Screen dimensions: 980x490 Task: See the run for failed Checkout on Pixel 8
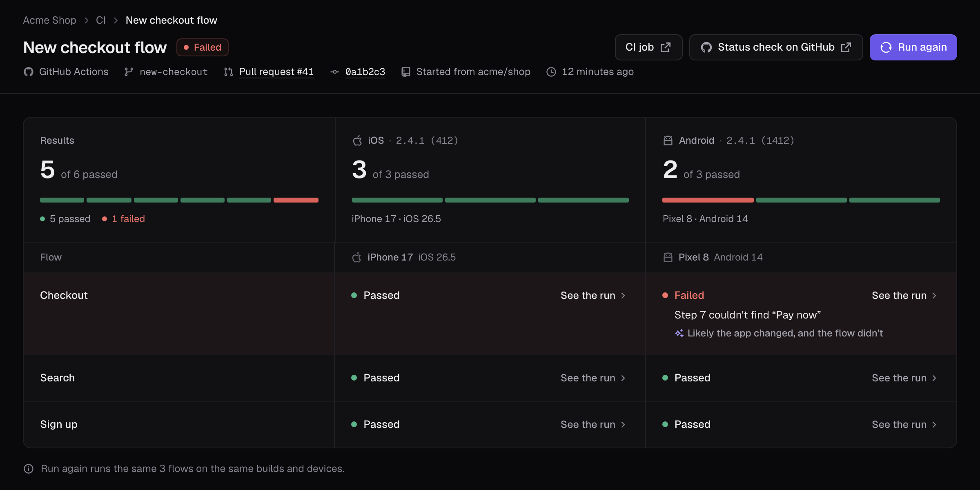tap(904, 296)
